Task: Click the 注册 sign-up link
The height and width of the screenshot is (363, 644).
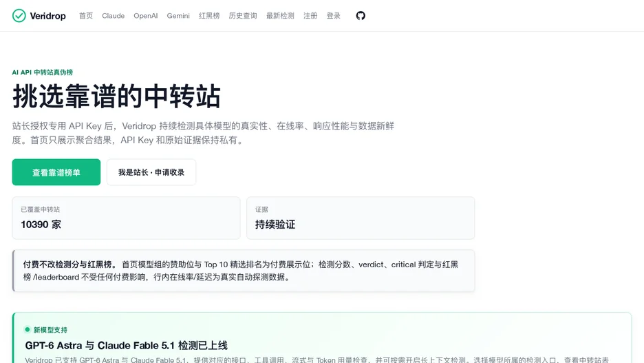Action: tap(310, 16)
